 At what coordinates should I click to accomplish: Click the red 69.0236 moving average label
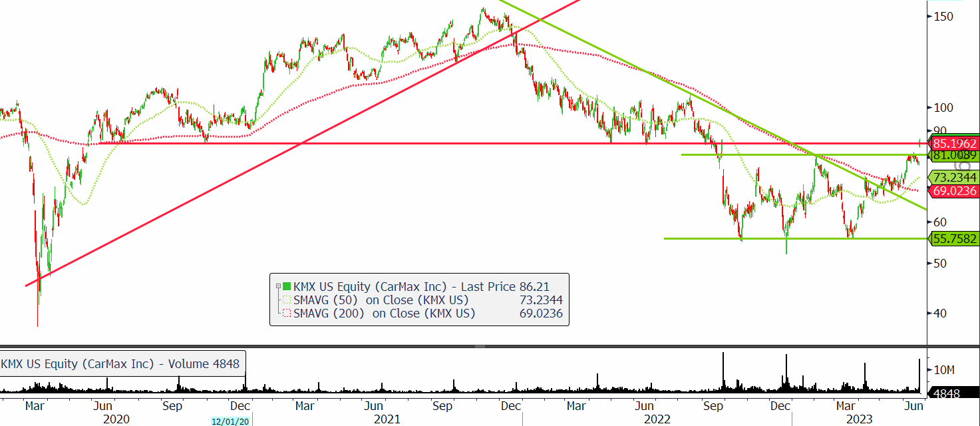(954, 191)
